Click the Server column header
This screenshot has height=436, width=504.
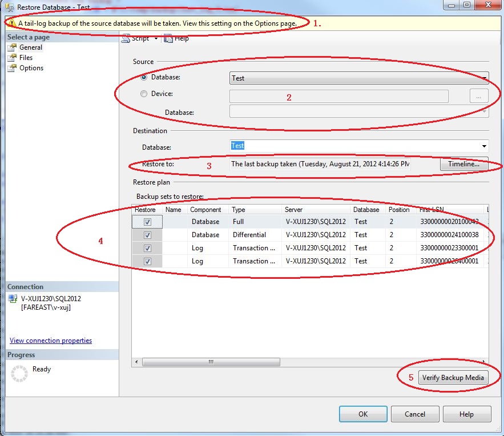pyautogui.click(x=316, y=210)
